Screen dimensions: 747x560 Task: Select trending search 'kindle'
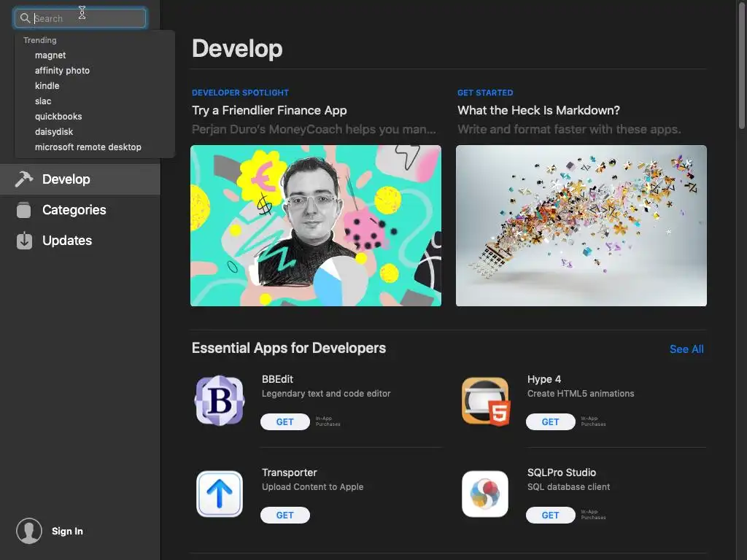click(47, 86)
